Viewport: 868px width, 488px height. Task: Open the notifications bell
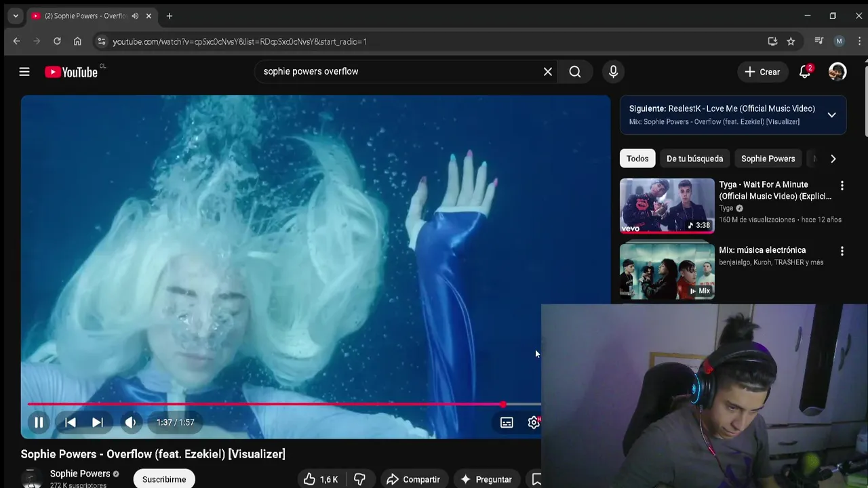pyautogui.click(x=805, y=72)
